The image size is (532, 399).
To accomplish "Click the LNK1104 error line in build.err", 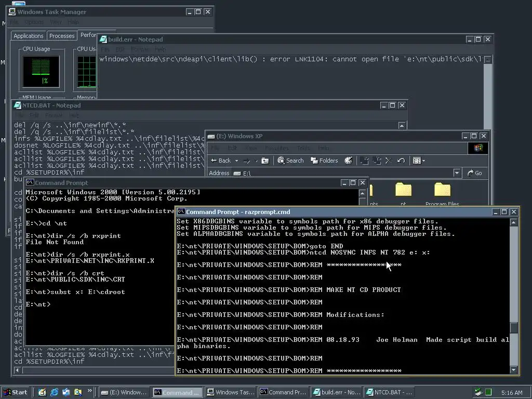I will (291, 59).
